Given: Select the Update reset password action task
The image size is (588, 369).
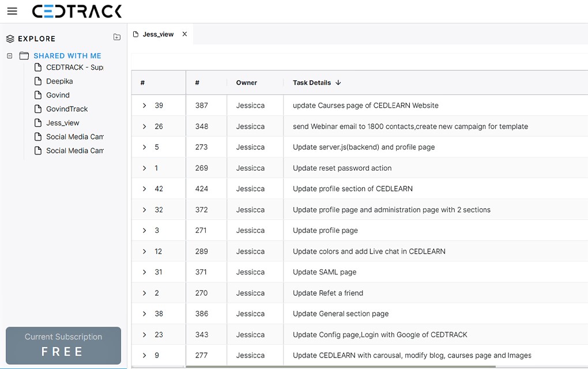Looking at the screenshot, I should [342, 168].
